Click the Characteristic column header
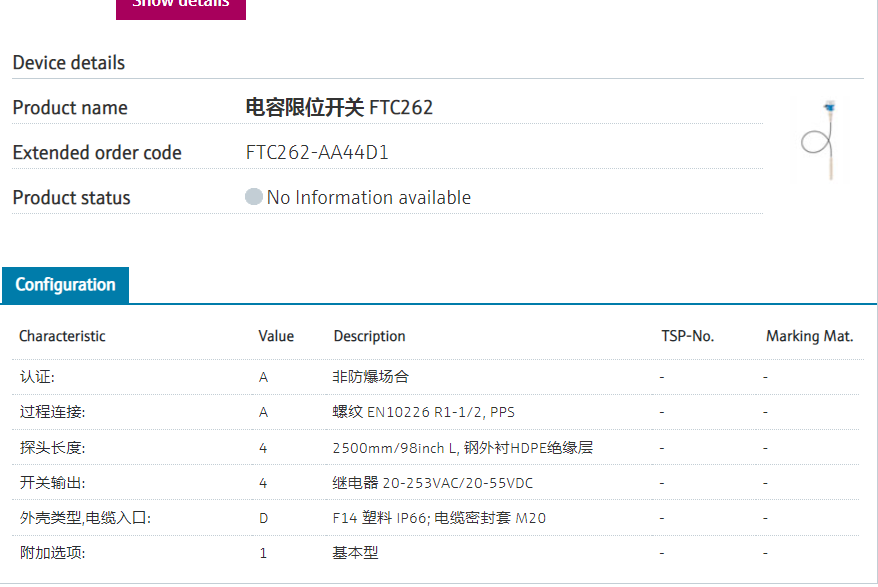This screenshot has height=587, width=878. (x=62, y=336)
